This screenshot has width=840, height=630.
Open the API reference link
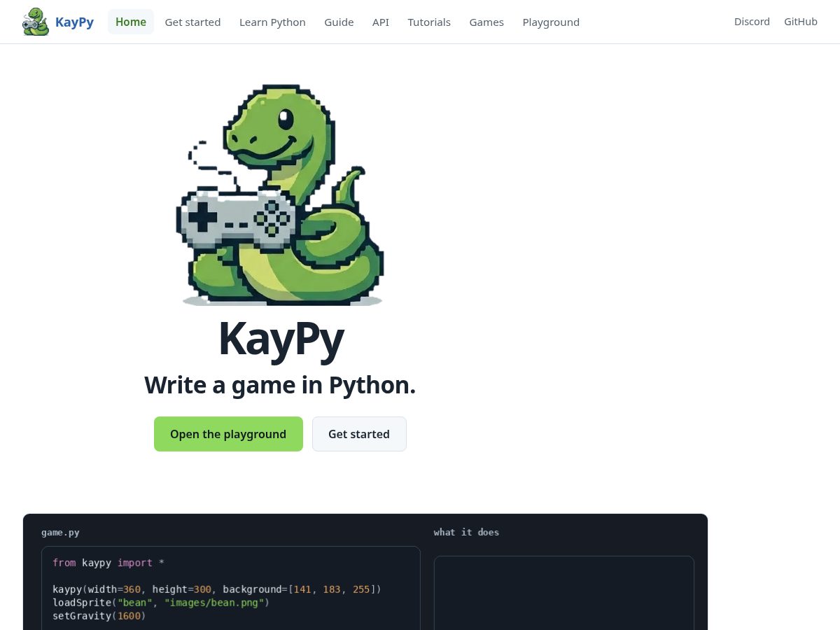click(x=381, y=22)
